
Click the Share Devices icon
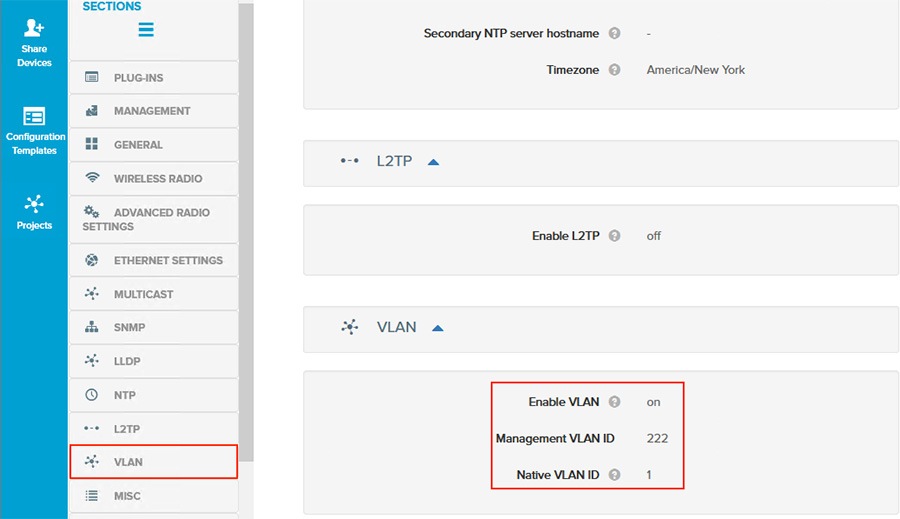tap(34, 28)
